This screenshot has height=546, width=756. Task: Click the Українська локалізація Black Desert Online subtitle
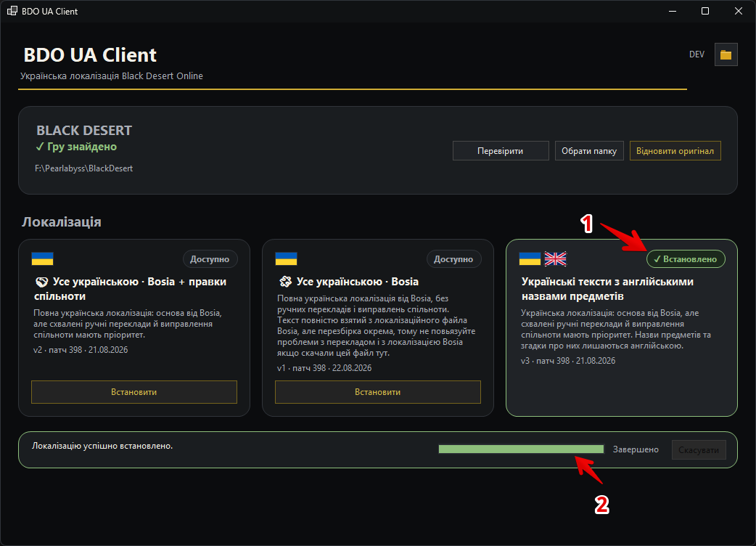pos(112,76)
